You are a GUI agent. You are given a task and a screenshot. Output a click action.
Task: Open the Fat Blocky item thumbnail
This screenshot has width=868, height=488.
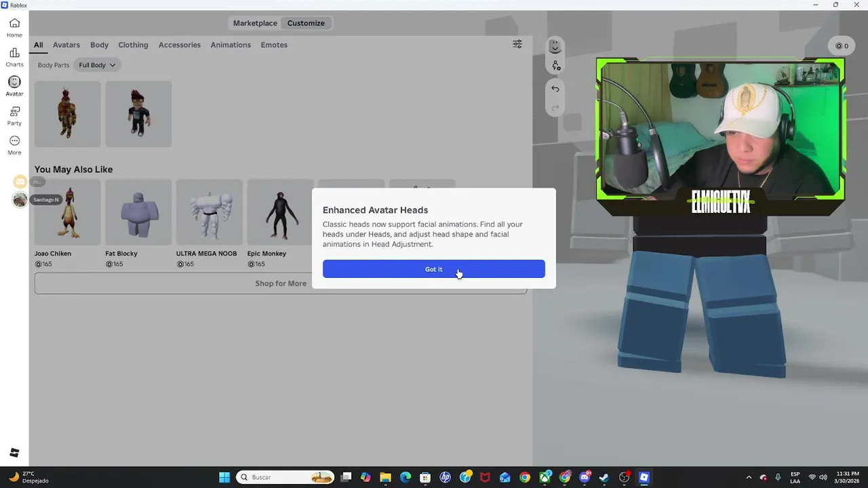coord(138,212)
